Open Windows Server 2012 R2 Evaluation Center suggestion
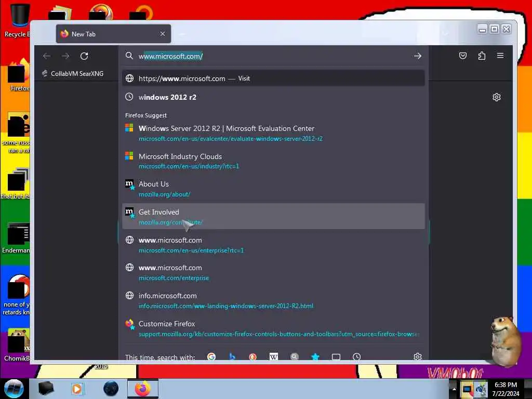 (273, 133)
